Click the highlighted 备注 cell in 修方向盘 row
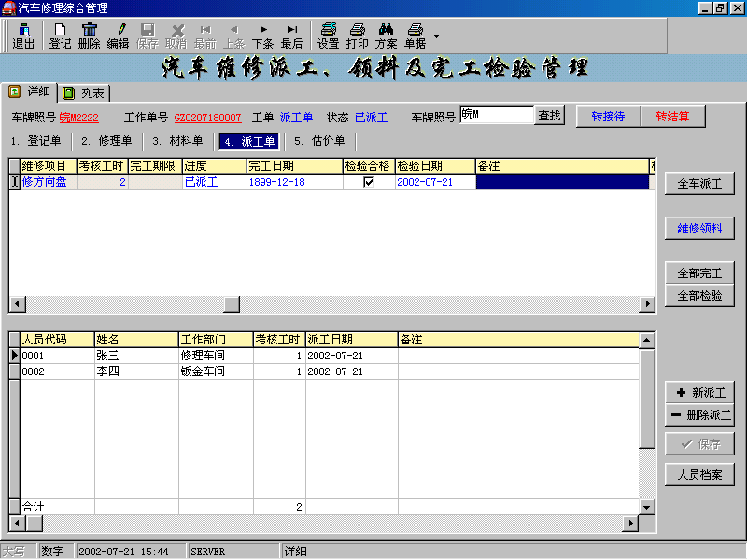The image size is (747, 560). (x=563, y=182)
